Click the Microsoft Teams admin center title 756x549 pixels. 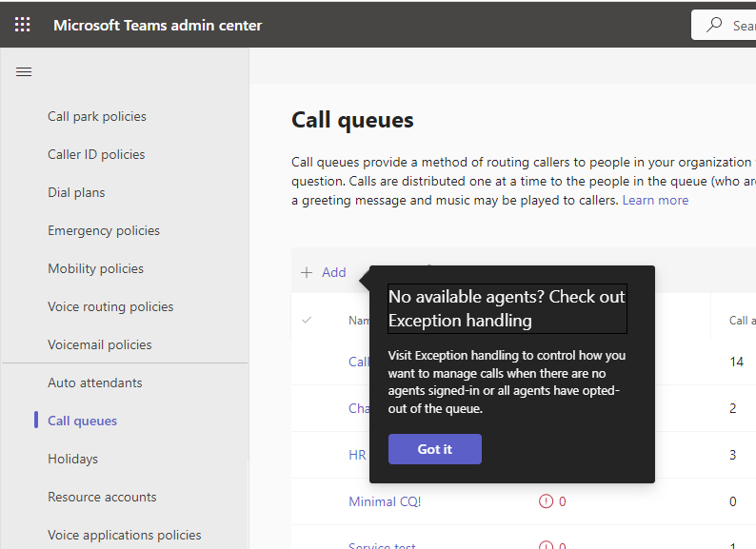[x=158, y=25]
